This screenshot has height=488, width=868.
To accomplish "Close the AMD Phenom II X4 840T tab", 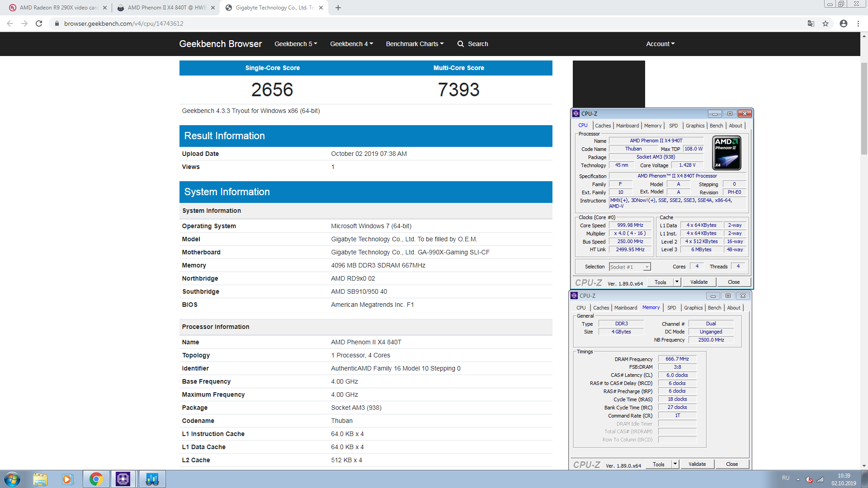I will coord(213,8).
